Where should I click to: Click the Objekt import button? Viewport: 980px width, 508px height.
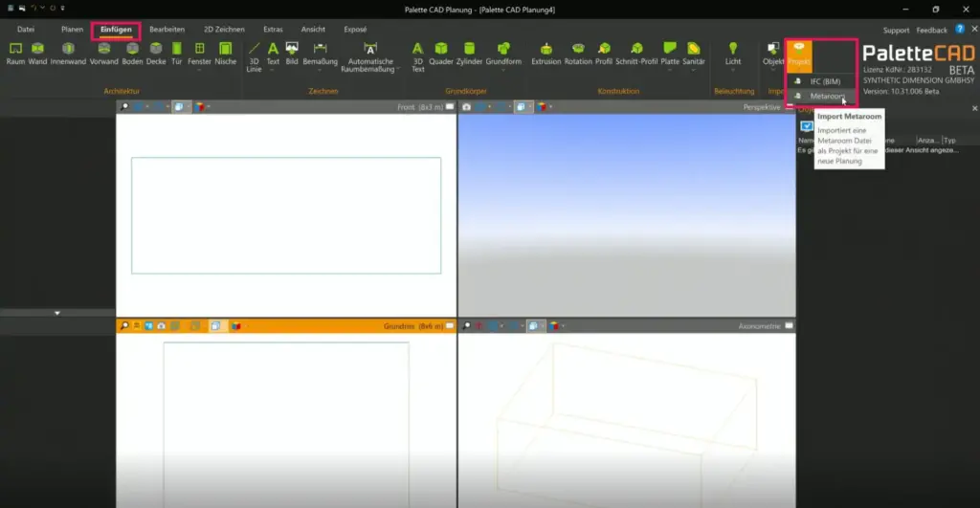[773, 54]
